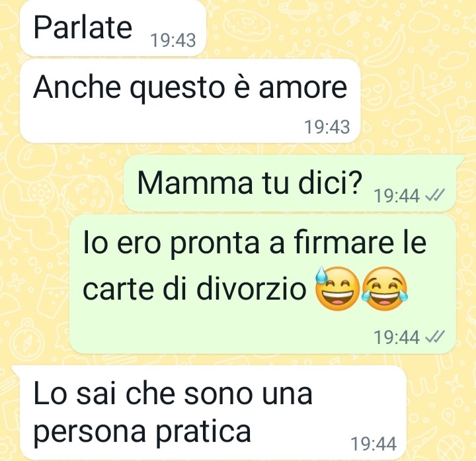Click the sweating grinning face emoji
Viewport: 476px width, 461px height.
(337, 288)
